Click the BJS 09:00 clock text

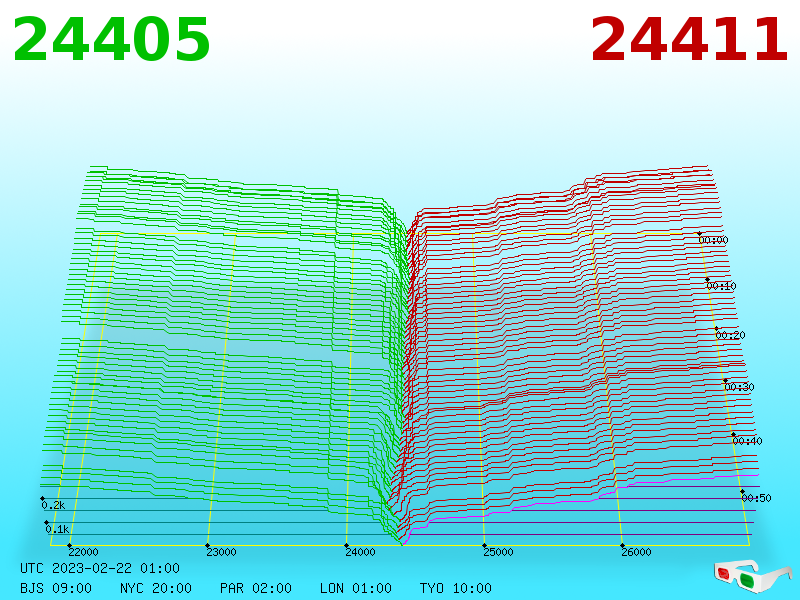56,588
